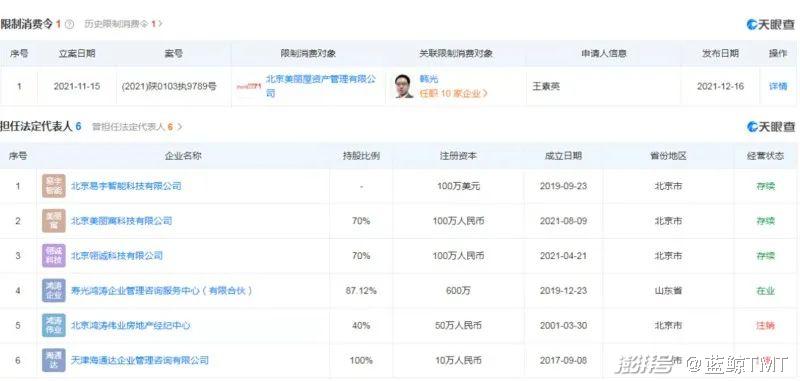Viewport: 800px width, 381px height.
Task: Click the 经营状态 column header
Action: [x=765, y=156]
